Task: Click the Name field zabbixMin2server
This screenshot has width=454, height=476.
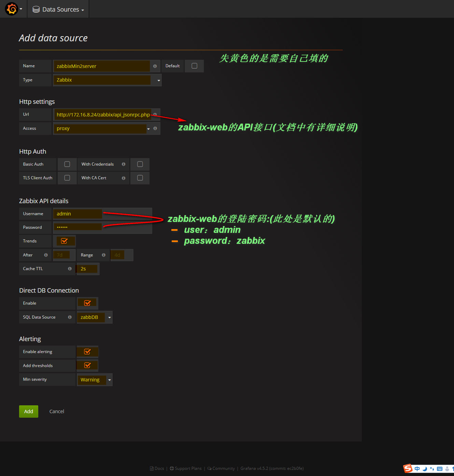Action: pyautogui.click(x=102, y=66)
